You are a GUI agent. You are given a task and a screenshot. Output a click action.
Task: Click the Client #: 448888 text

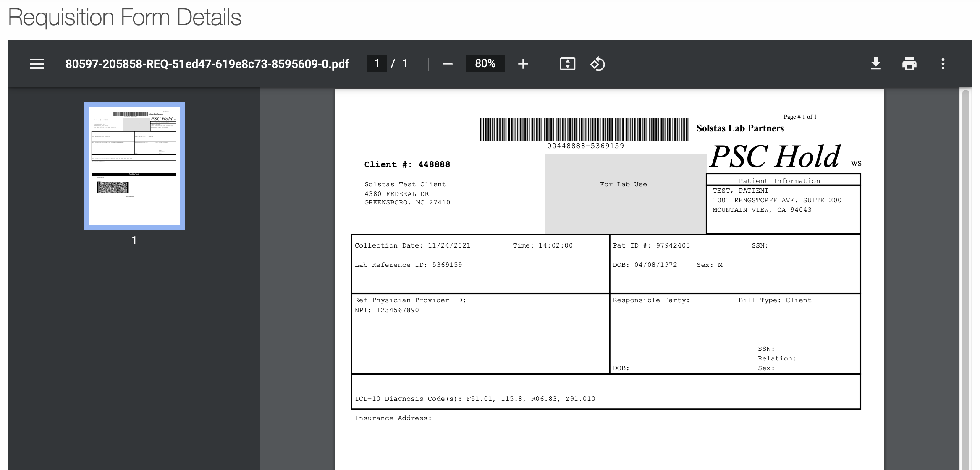(407, 164)
